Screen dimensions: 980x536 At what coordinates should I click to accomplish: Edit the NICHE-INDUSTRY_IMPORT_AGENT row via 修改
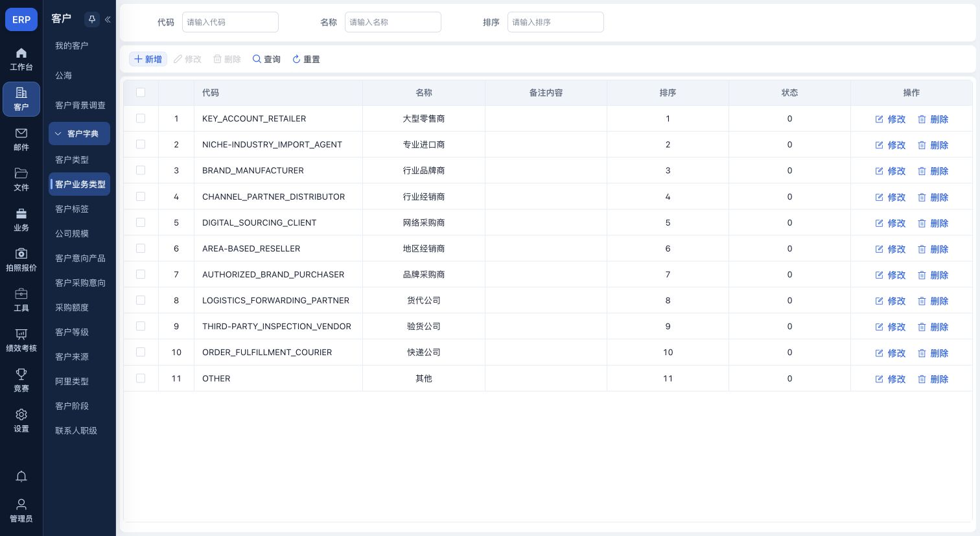891,145
